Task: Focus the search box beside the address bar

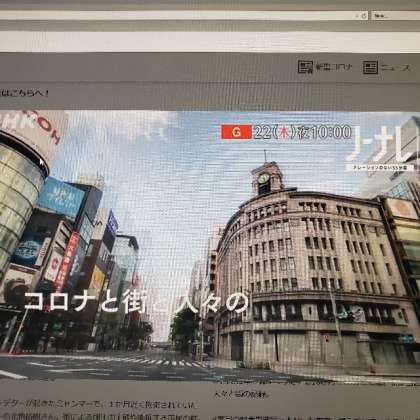Action: click(x=395, y=15)
